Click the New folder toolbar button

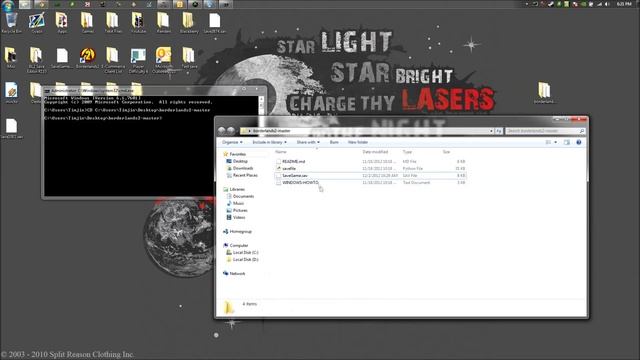tap(358, 142)
